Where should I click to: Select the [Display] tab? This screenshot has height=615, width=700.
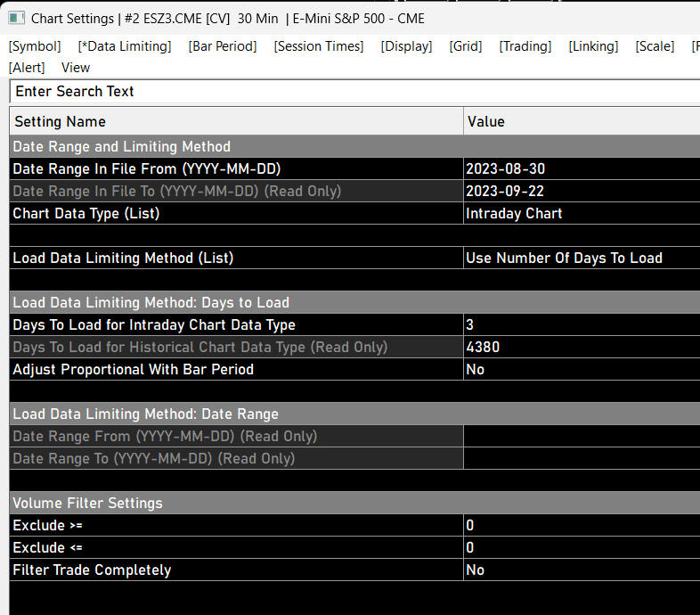click(406, 46)
